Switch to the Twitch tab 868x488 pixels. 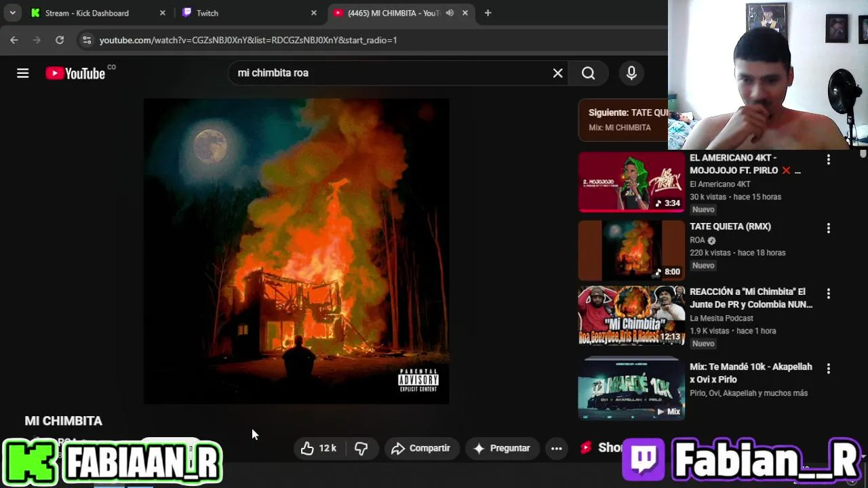coord(250,13)
